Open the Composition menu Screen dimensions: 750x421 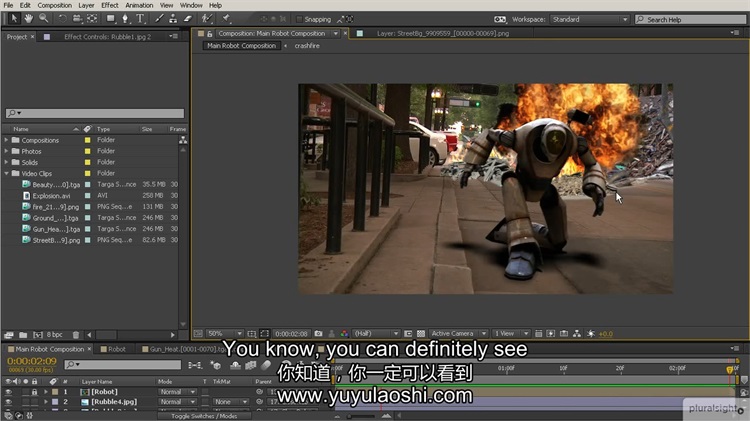point(55,5)
